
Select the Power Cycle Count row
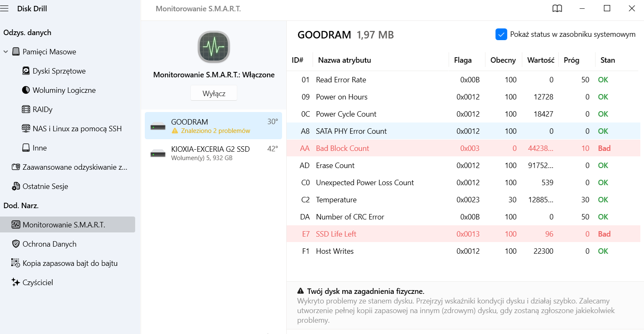click(463, 114)
